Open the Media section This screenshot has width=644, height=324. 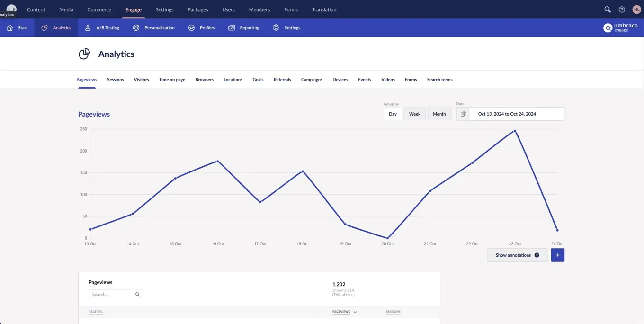(x=66, y=9)
